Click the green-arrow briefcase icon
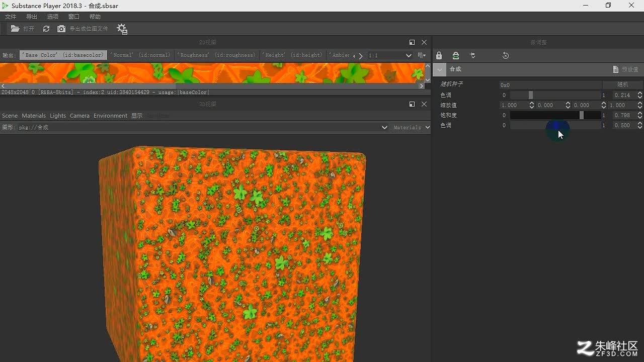644x362 pixels. (x=455, y=55)
